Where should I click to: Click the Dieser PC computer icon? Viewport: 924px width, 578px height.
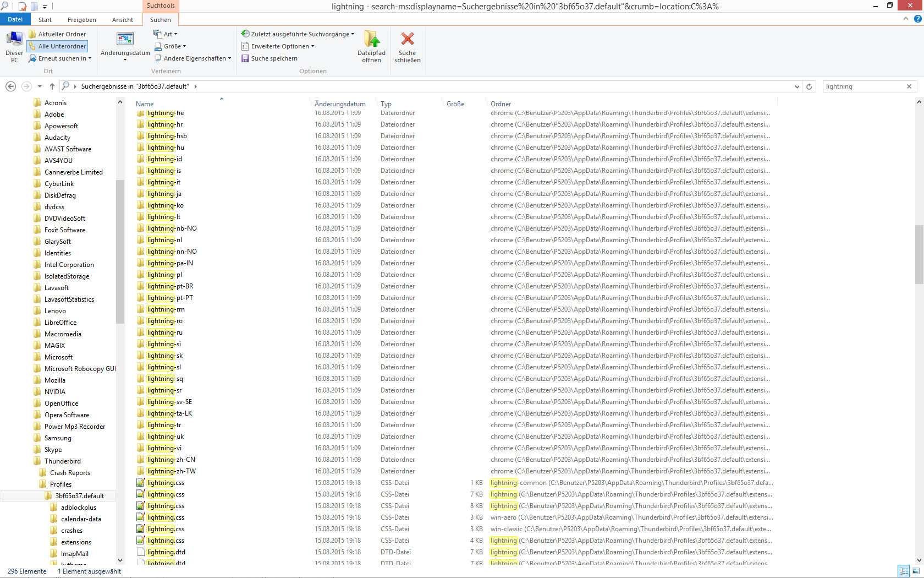[x=14, y=40]
